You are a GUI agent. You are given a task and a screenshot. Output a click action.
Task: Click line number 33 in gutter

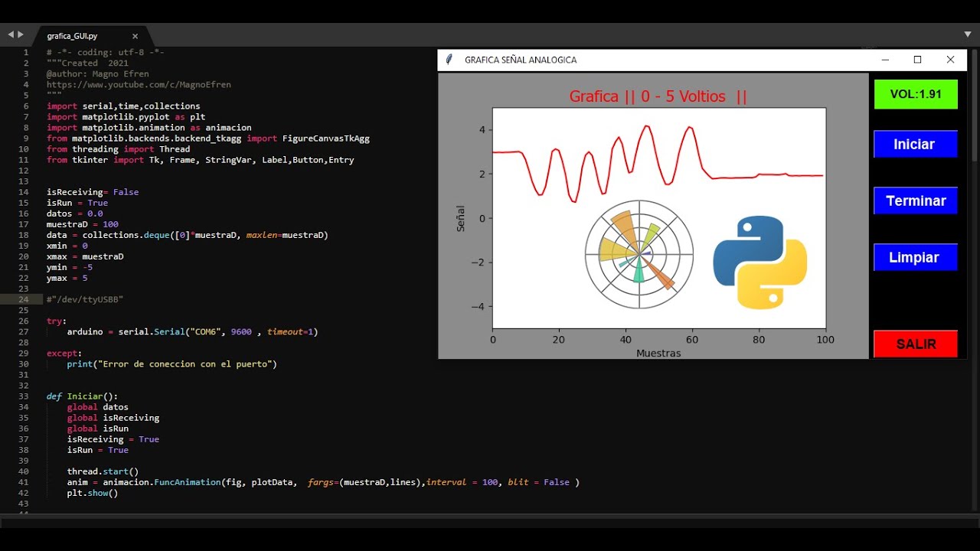point(24,396)
